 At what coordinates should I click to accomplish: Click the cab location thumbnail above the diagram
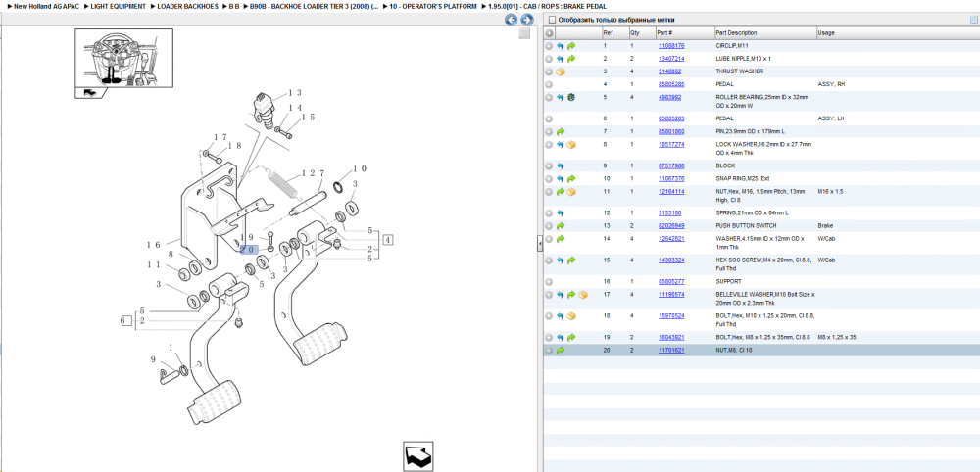(123, 58)
